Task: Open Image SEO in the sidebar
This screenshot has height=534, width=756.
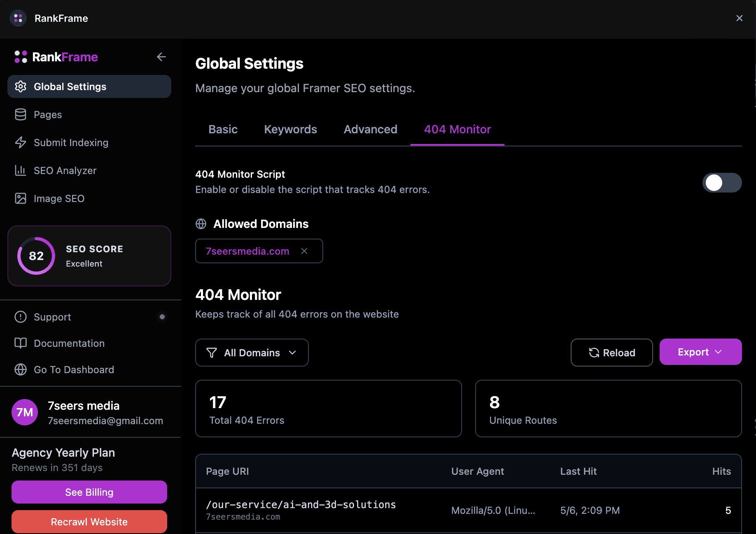Action: 89,198
